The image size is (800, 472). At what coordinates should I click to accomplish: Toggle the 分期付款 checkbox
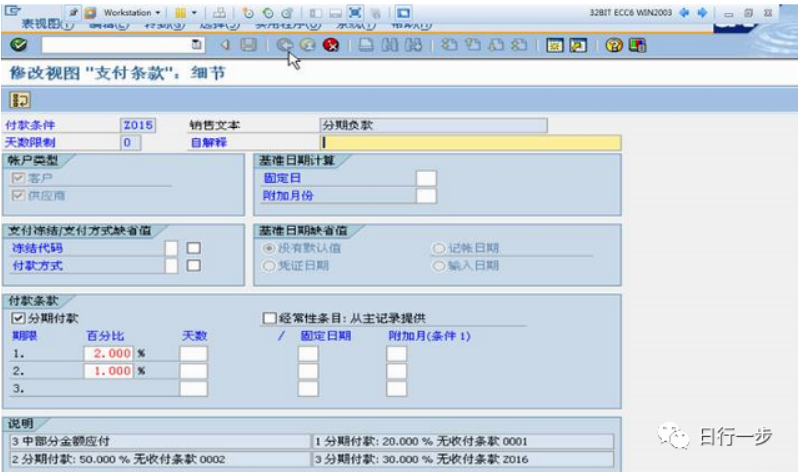pyautogui.click(x=18, y=319)
